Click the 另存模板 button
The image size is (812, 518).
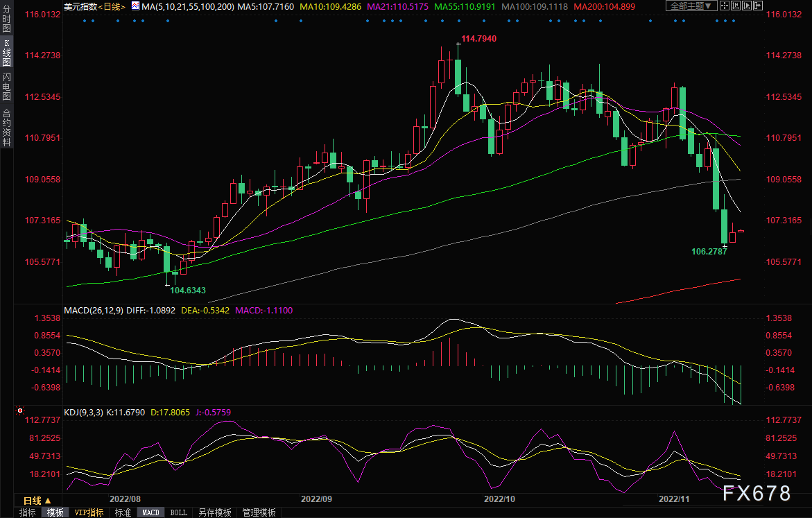tap(214, 512)
